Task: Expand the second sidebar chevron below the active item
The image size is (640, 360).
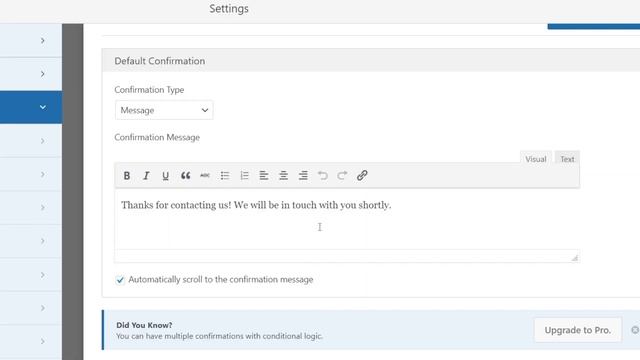Action: 42,174
